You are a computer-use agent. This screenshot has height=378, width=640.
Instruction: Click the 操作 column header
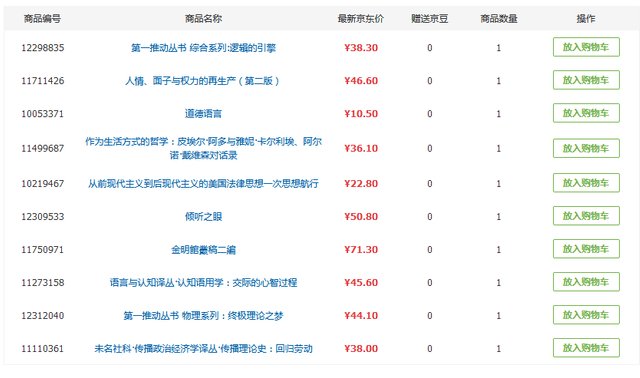tap(586, 19)
